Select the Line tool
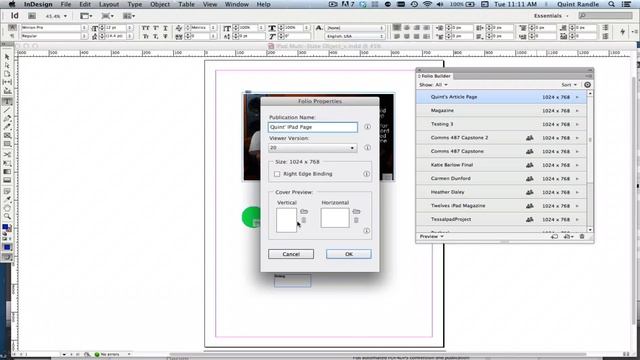Viewport: 640px width, 360px height. coord(7,110)
